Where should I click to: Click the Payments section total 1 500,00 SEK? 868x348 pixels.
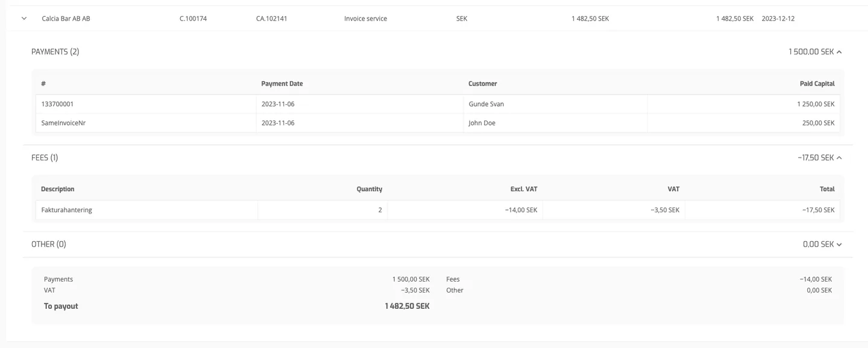(811, 52)
